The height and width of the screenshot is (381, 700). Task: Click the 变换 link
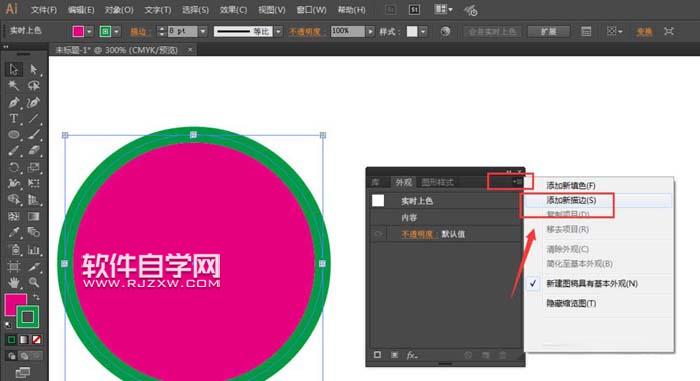click(644, 32)
